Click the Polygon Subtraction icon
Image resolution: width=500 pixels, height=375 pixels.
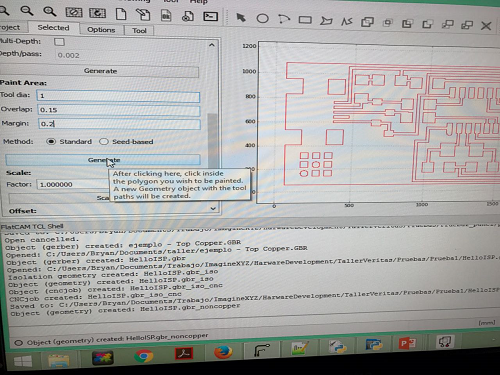coord(407,24)
